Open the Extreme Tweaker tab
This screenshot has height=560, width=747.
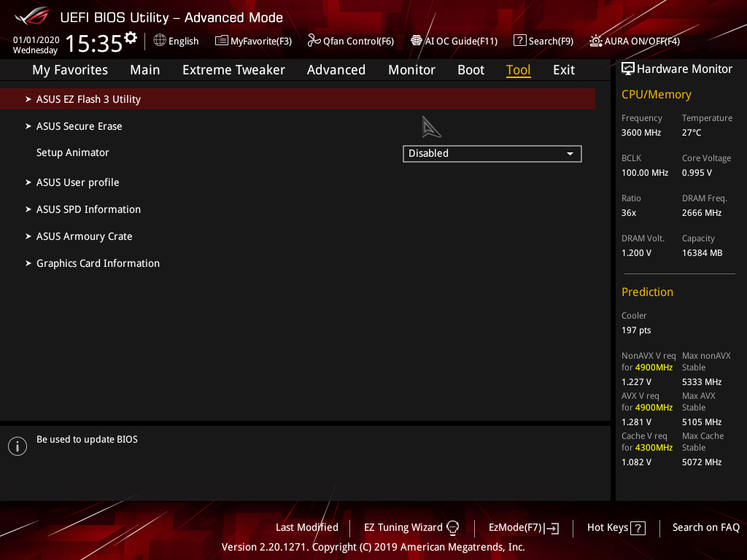(233, 70)
